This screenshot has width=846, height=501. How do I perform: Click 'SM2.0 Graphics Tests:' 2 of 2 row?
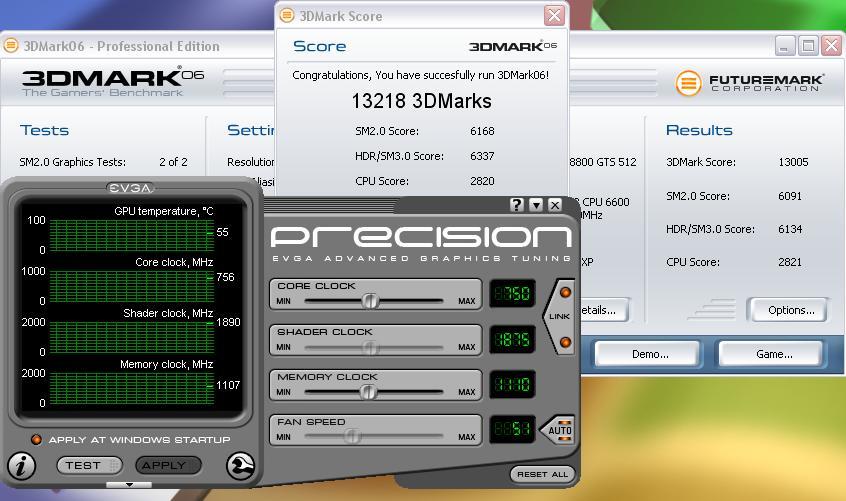[x=103, y=162]
